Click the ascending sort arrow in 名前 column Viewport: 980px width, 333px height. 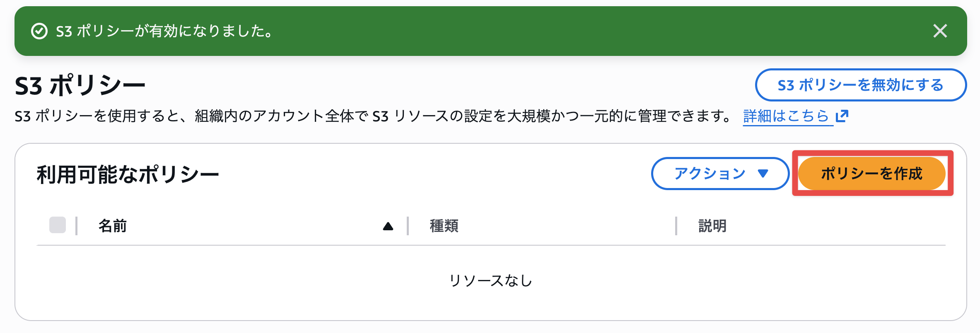(x=388, y=226)
